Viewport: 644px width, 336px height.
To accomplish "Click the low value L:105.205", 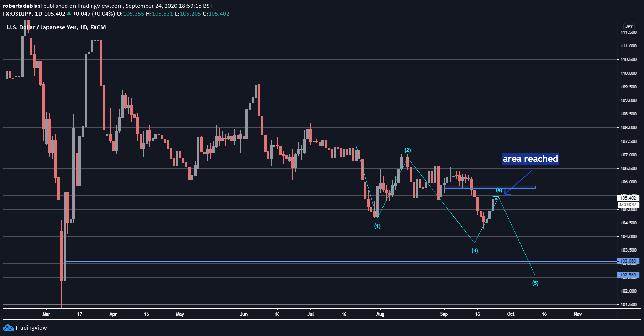I will point(188,14).
